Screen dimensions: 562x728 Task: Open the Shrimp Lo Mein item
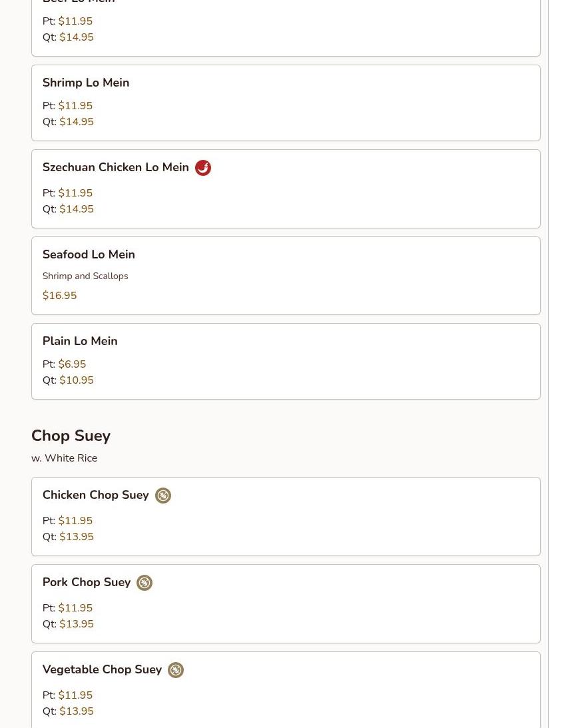[x=86, y=83]
